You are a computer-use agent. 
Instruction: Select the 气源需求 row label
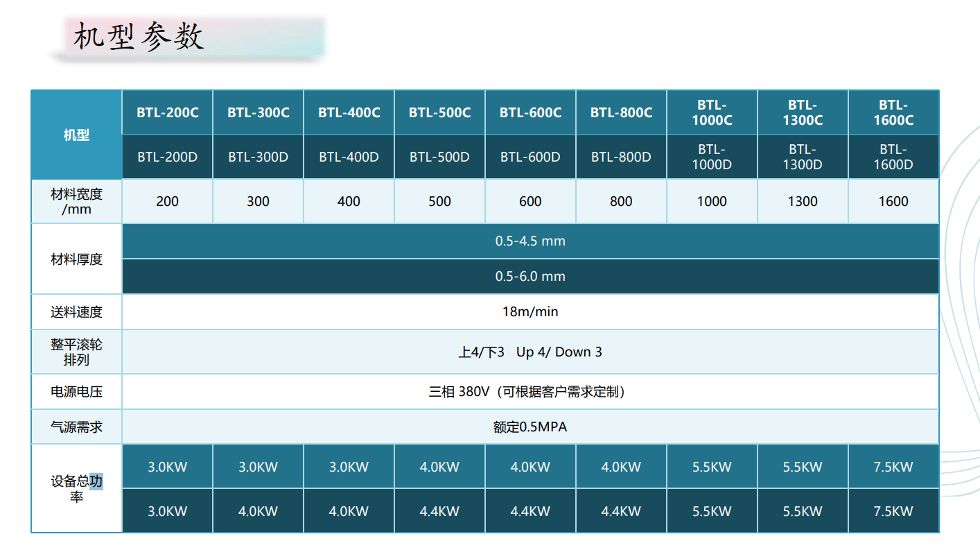76,427
